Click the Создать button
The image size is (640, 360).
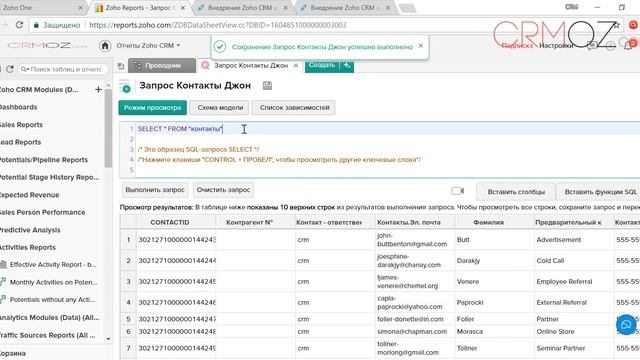point(322,65)
